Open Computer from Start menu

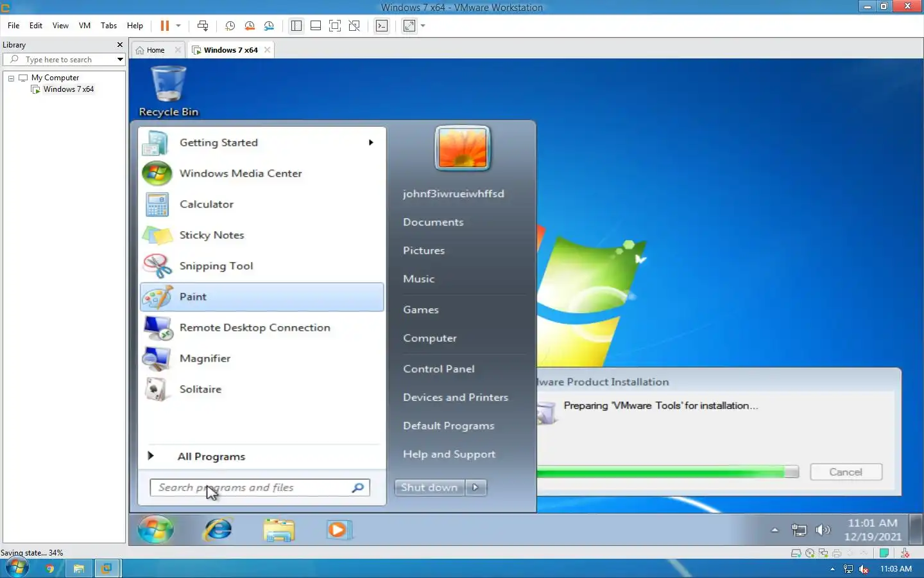[430, 338]
